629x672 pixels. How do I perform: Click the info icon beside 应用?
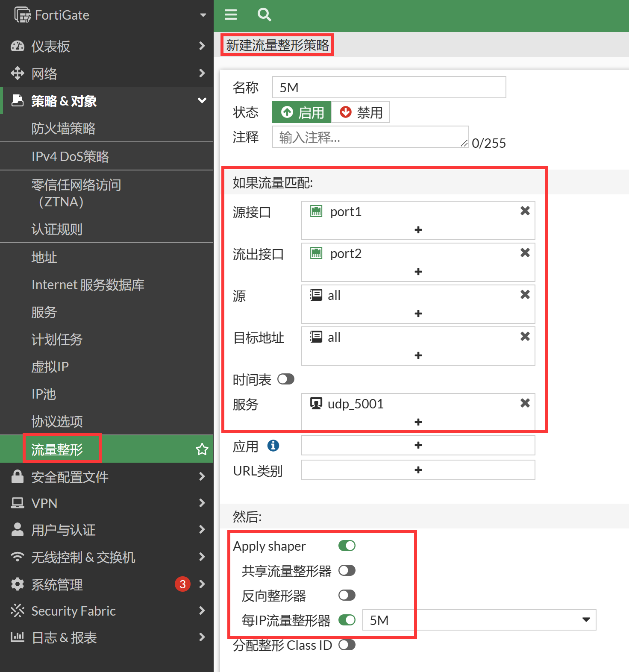(273, 446)
